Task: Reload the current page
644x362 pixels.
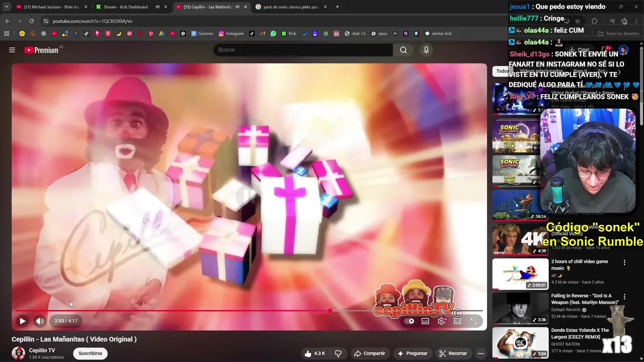Action: point(31,21)
